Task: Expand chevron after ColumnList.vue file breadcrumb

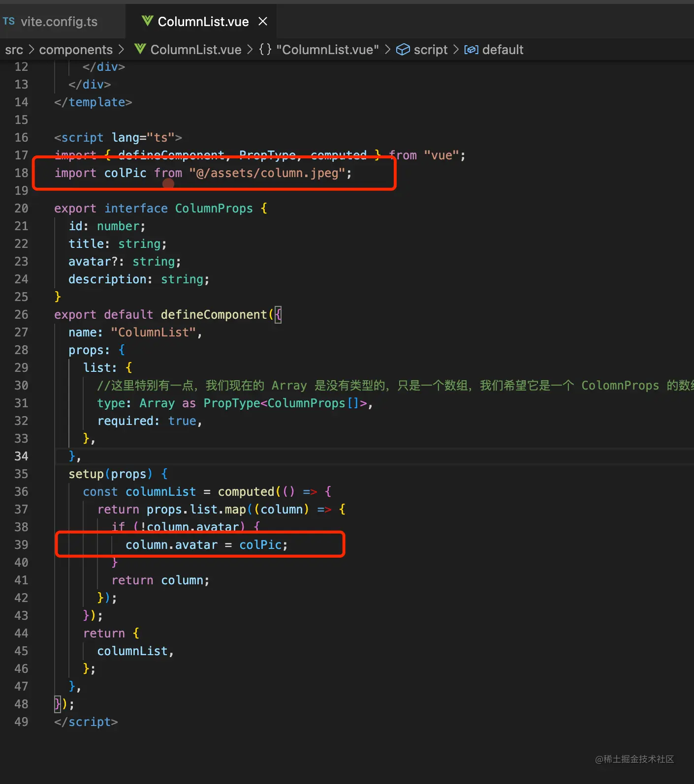Action: 250,50
